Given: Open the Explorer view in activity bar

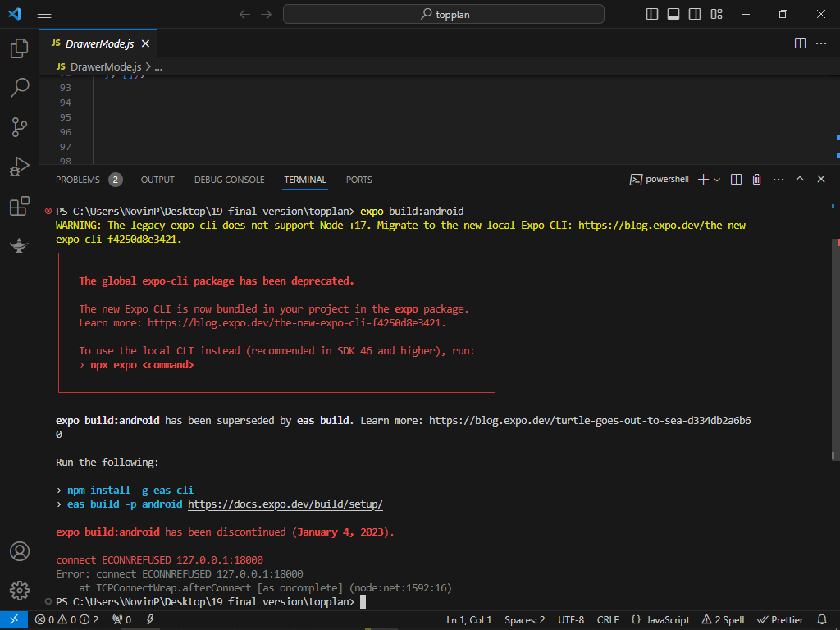Looking at the screenshot, I should point(20,48).
